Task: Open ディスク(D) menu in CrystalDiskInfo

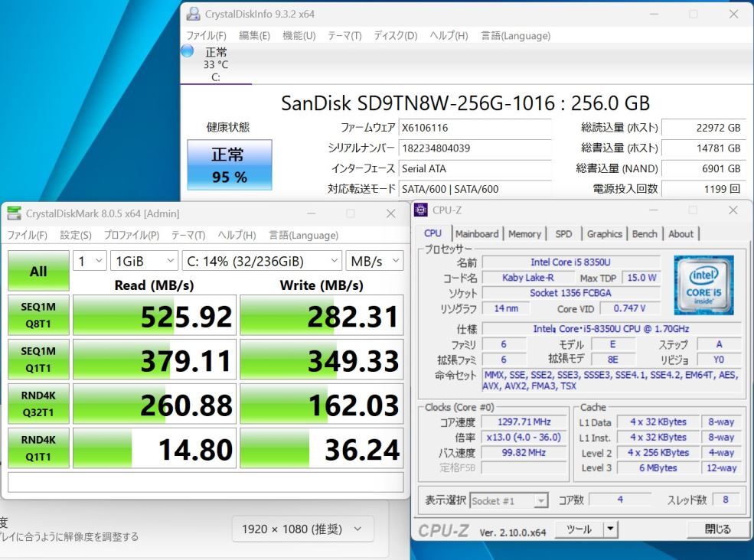Action: (x=395, y=35)
